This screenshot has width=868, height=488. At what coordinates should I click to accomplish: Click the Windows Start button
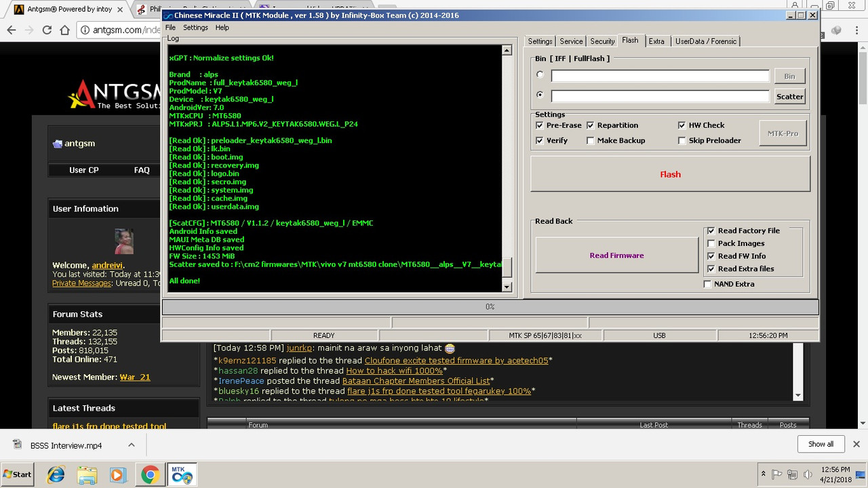(x=18, y=474)
